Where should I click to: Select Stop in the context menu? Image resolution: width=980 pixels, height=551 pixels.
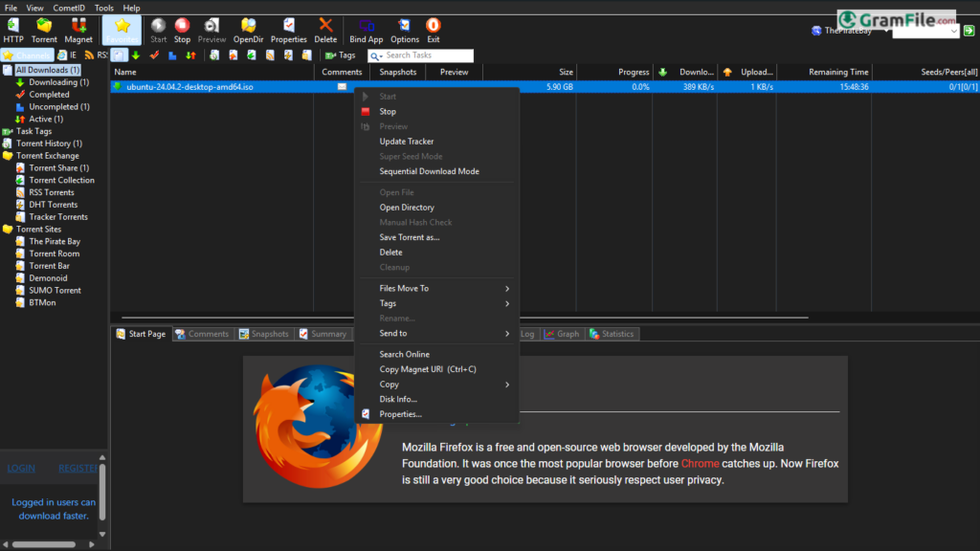click(437, 111)
